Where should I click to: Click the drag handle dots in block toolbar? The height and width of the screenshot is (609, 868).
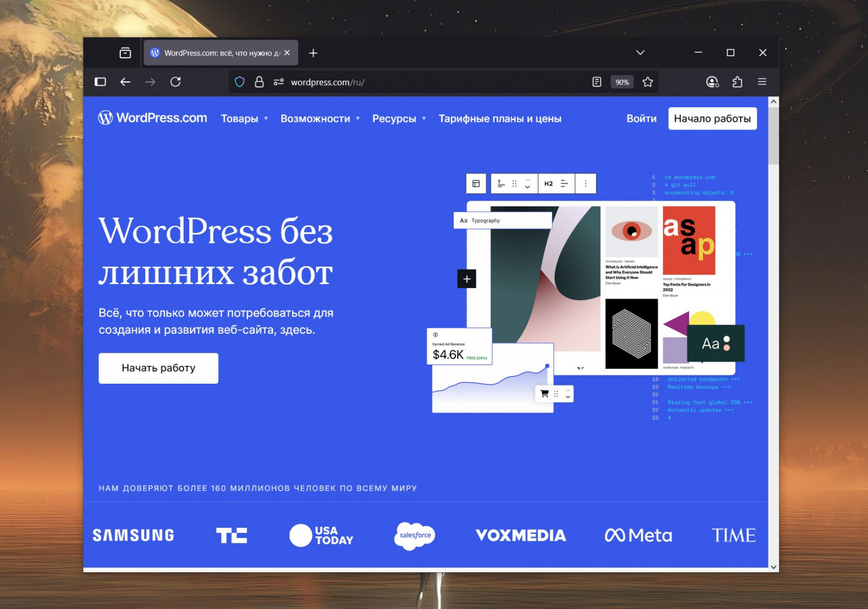point(515,184)
